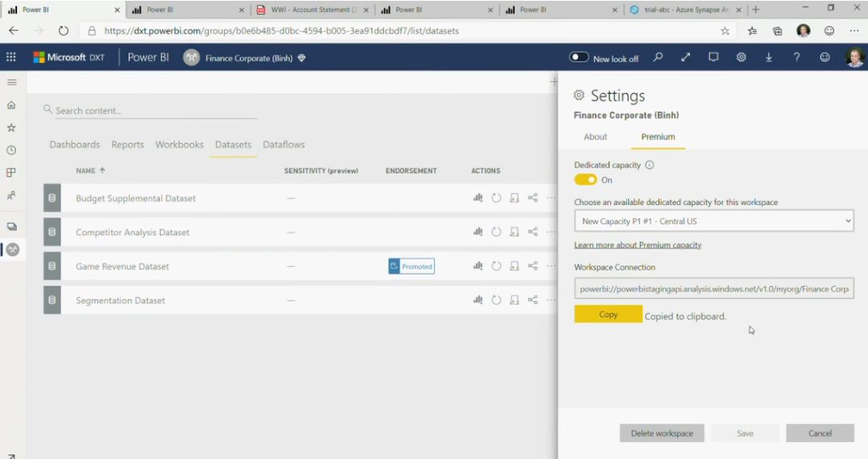Switch to the Azure Synapse browser tab
The width and height of the screenshot is (868, 459).
[x=686, y=10]
